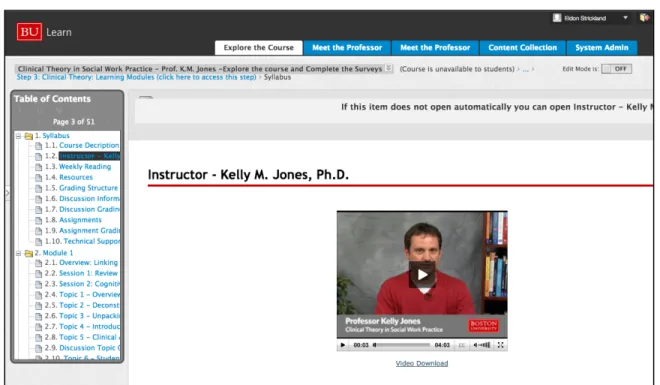This screenshot has height=385, width=660.
Task: Open the System Admin tab
Action: coord(601,48)
